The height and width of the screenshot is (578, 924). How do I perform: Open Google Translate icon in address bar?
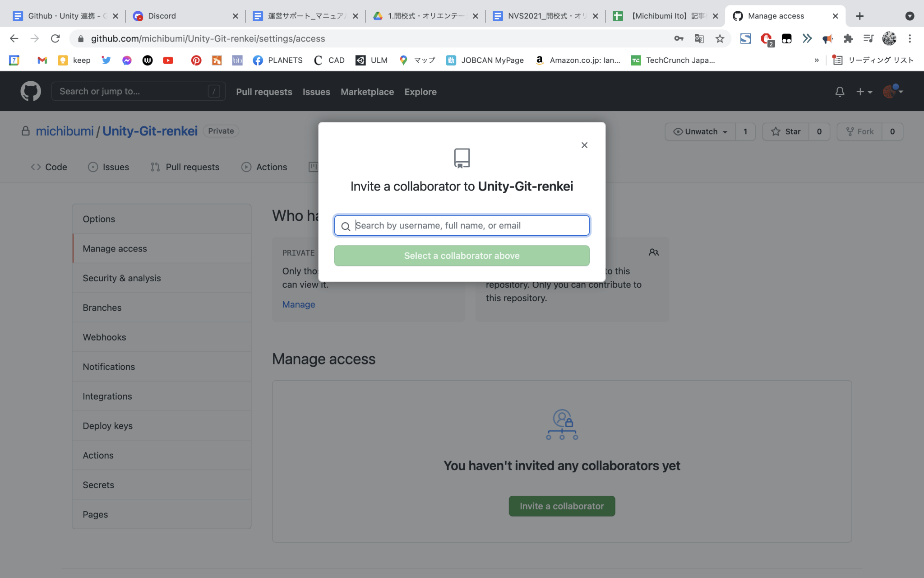[x=699, y=38]
